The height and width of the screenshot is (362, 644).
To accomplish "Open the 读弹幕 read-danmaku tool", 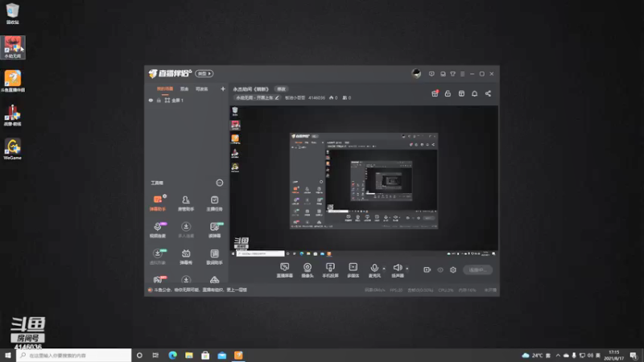I will coord(214,230).
